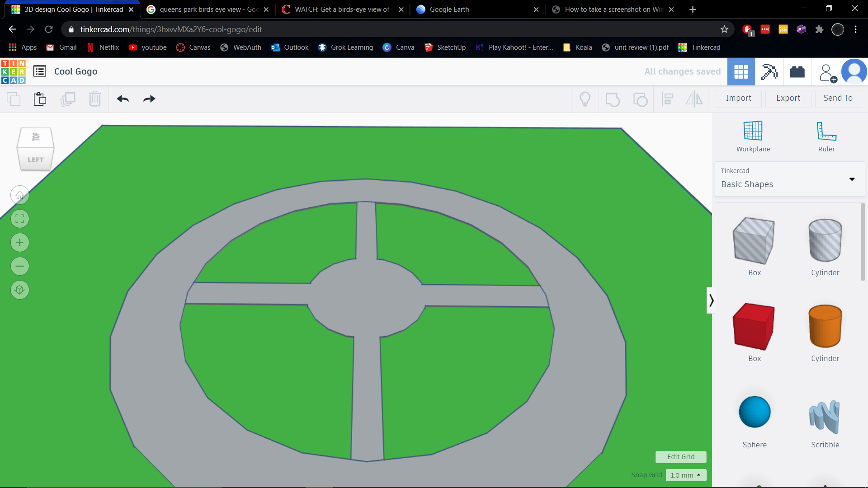Click the Mirror tool icon
This screenshot has width=868, height=488.
point(694,99)
